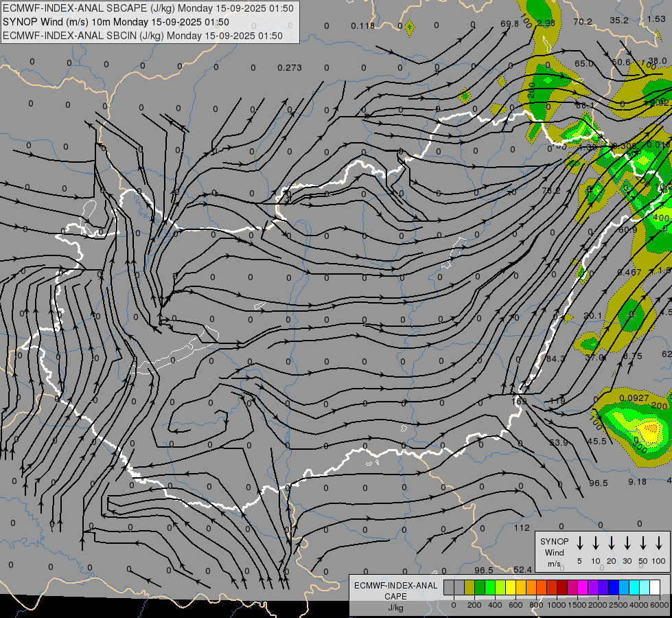Viewport: 672px width, 618px height.
Task: Click the arrow above 10 in wind legend
Action: (595, 543)
